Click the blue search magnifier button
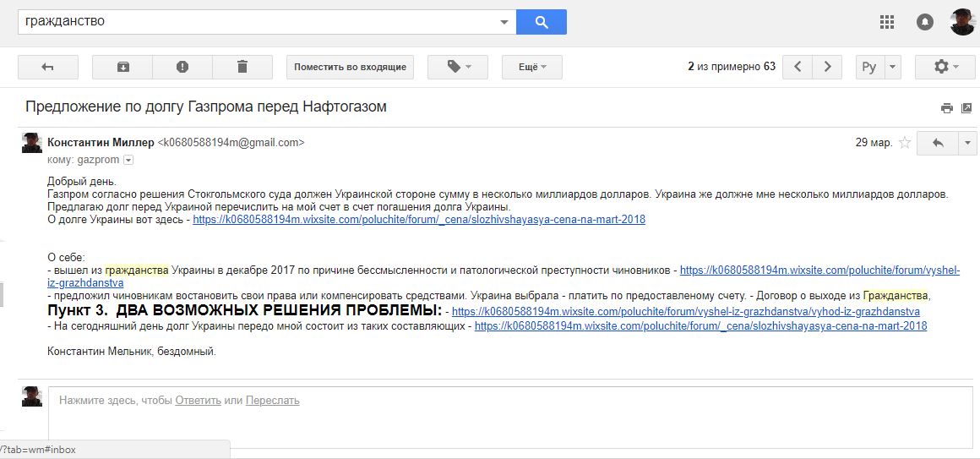Image resolution: width=980 pixels, height=459 pixels. coord(541,22)
